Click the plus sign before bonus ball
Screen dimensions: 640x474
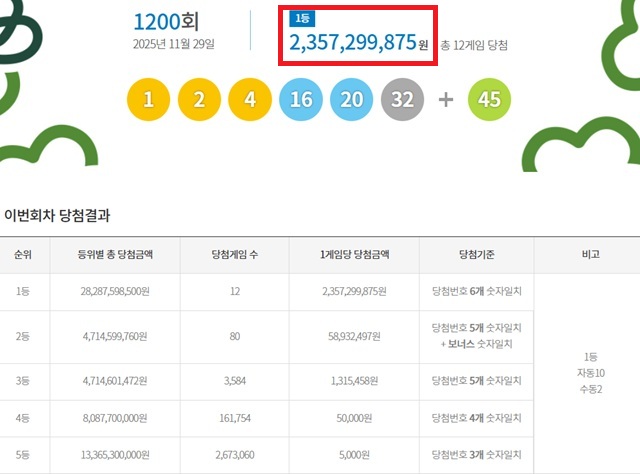446,100
